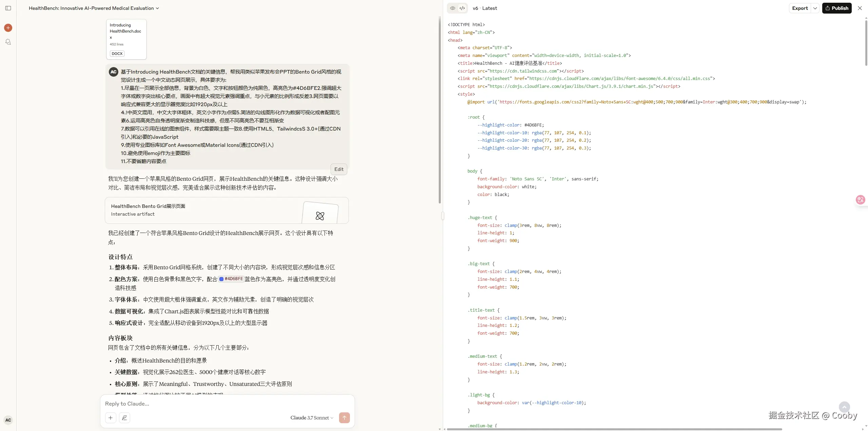
Task: Open account menu via AC avatar
Action: [8, 420]
